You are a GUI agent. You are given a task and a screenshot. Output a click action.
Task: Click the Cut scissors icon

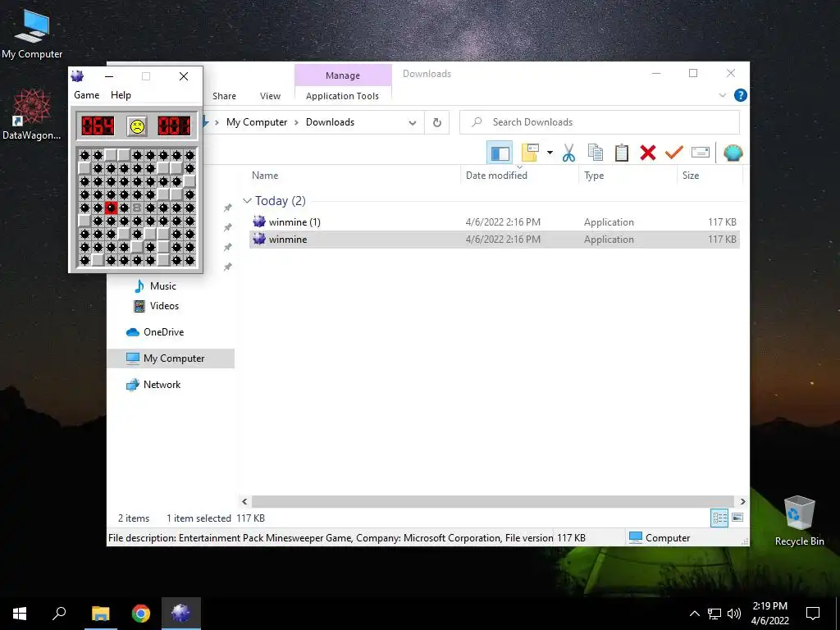coord(568,153)
